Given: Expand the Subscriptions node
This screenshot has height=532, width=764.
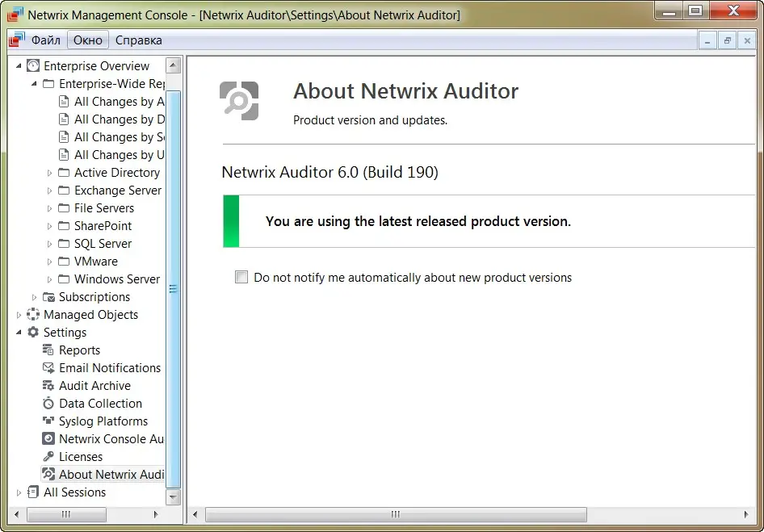Looking at the screenshot, I should 34,297.
